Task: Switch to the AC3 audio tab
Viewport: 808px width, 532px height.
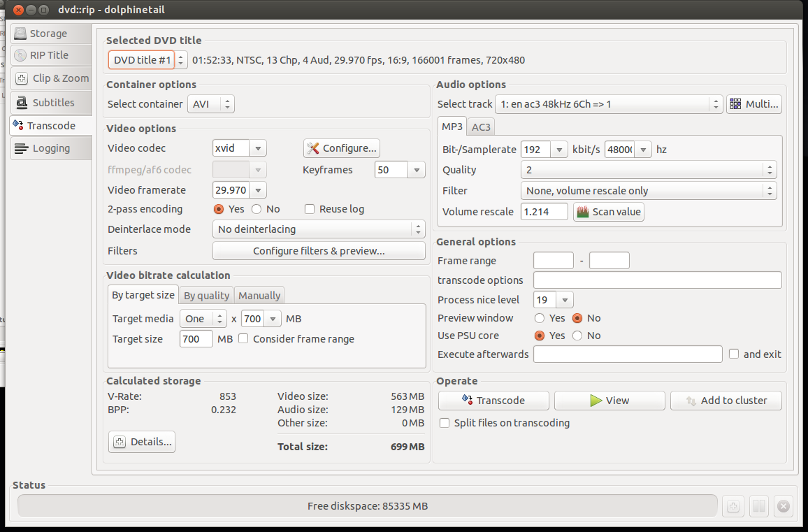Action: tap(480, 127)
